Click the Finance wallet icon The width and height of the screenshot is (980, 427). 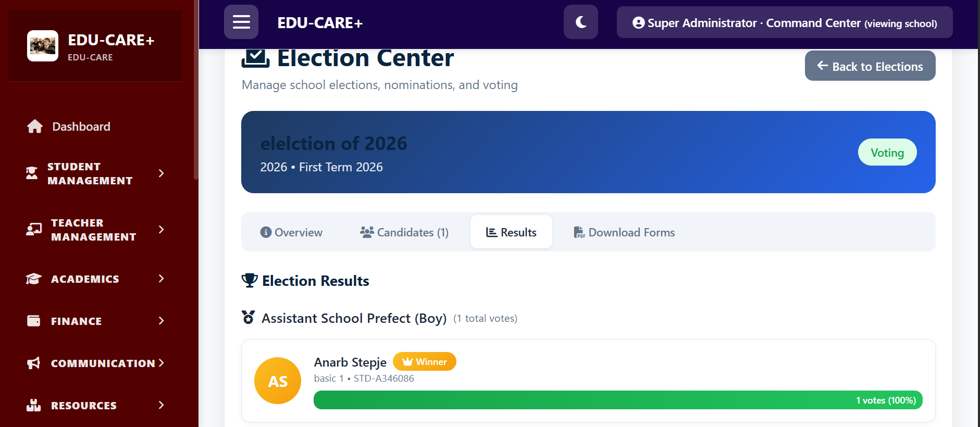tap(34, 321)
